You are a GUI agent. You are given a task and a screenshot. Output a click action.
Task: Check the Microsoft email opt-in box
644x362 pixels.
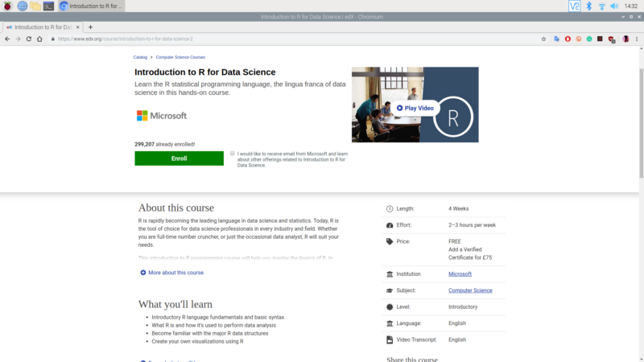(x=233, y=153)
